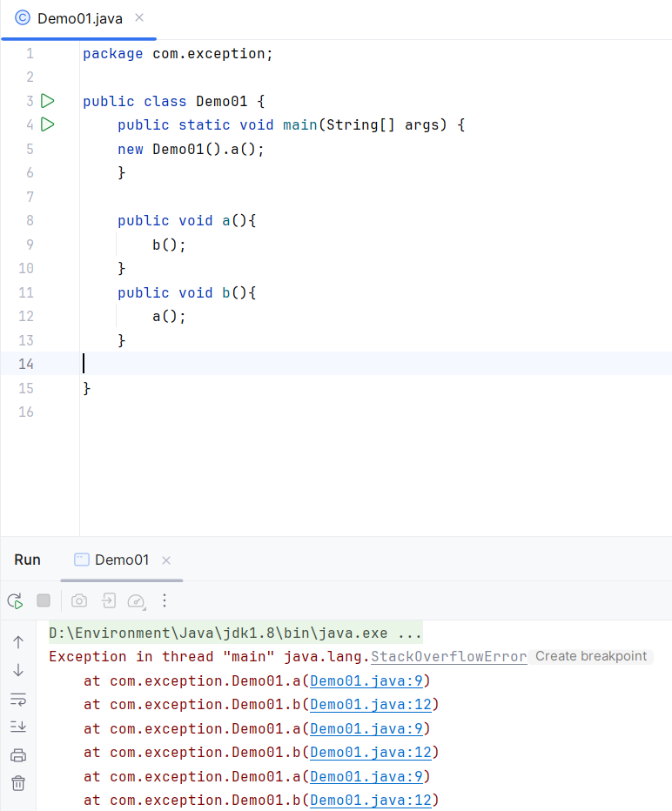Click the 'a();' call on line 12
This screenshot has height=811, width=672.
(x=169, y=317)
